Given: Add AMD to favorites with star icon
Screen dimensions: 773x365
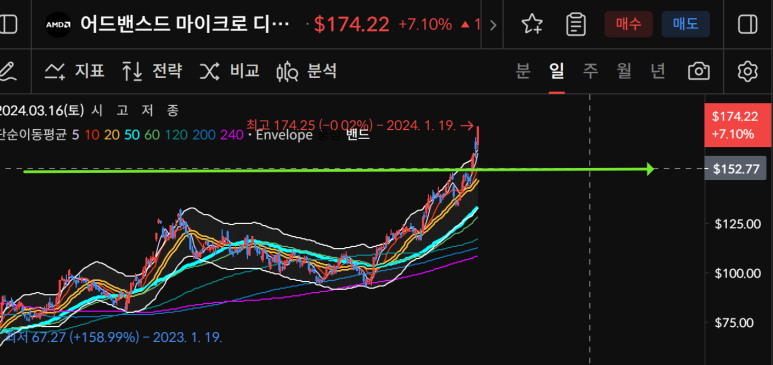Looking at the screenshot, I should tap(532, 24).
